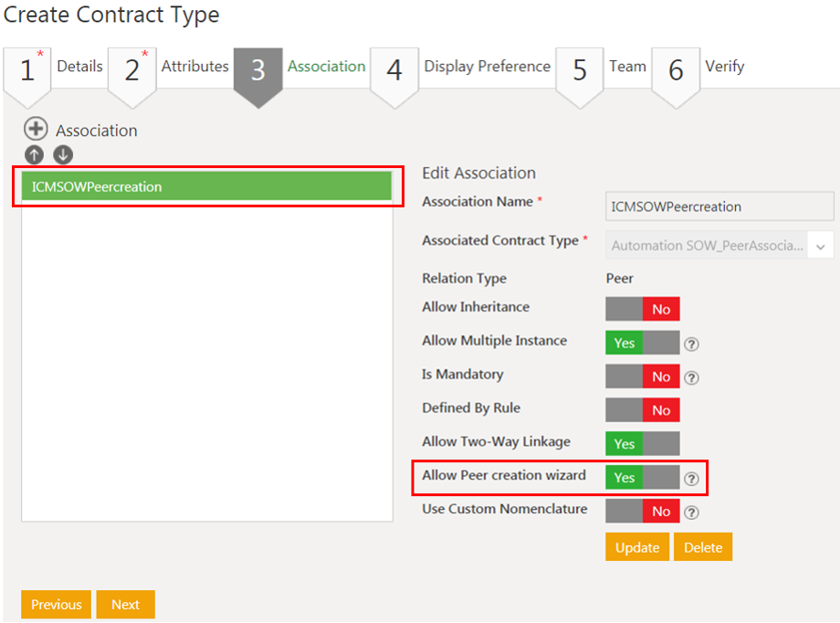Switch off Allow Peer creation wizard
This screenshot has height=623, width=840.
click(642, 478)
